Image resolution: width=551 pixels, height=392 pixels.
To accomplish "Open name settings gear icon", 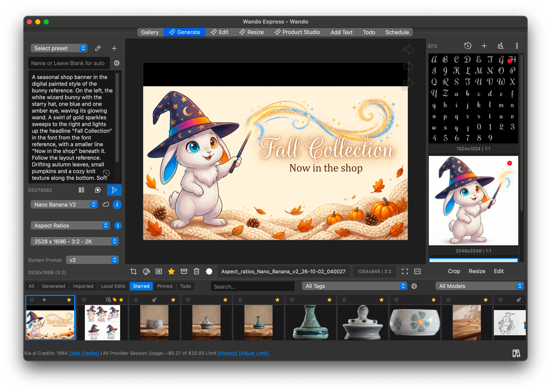I will coord(117,63).
